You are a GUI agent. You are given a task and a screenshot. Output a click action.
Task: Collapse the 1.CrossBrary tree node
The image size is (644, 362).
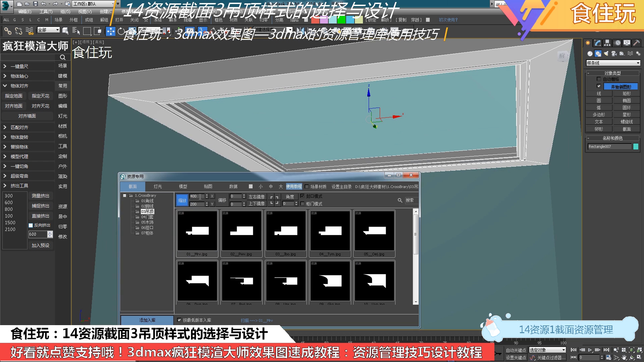pyautogui.click(x=125, y=195)
